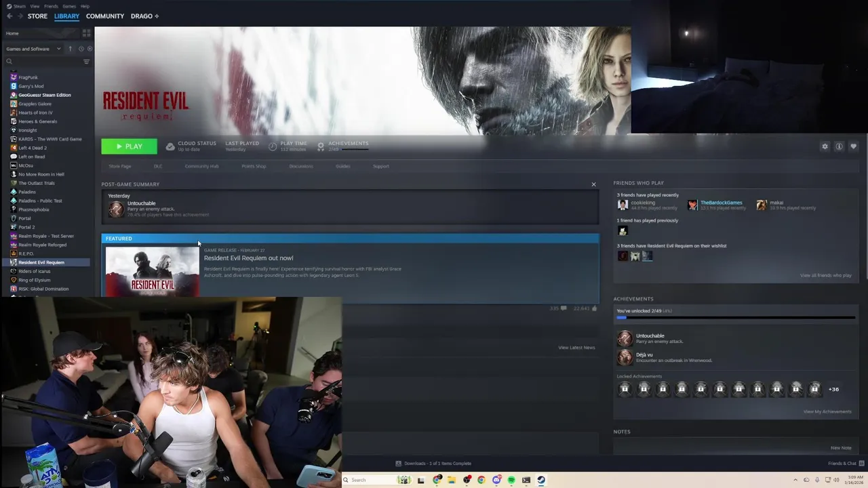Click the Steam taskbar icon

(x=541, y=480)
